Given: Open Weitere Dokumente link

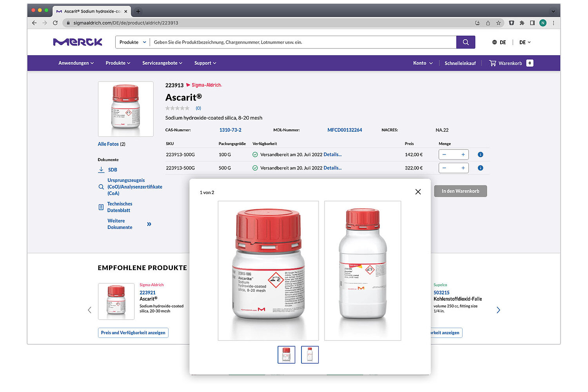Looking at the screenshot, I should click(x=120, y=224).
